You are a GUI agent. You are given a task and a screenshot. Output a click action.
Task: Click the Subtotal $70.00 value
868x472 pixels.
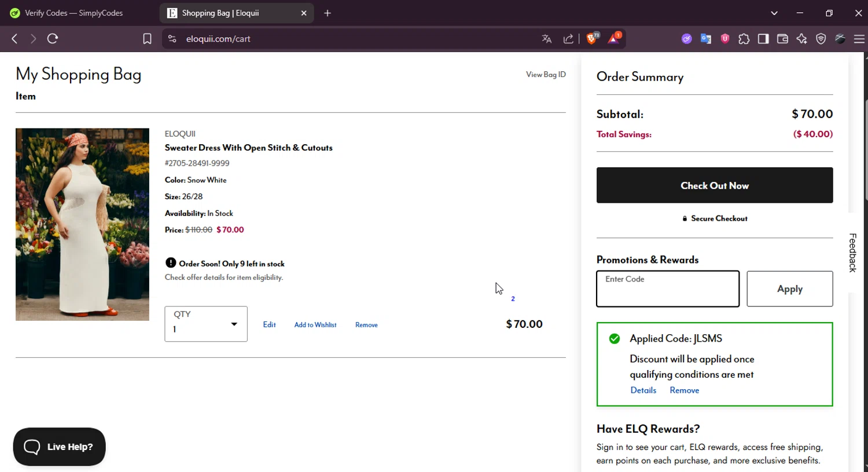pos(812,114)
